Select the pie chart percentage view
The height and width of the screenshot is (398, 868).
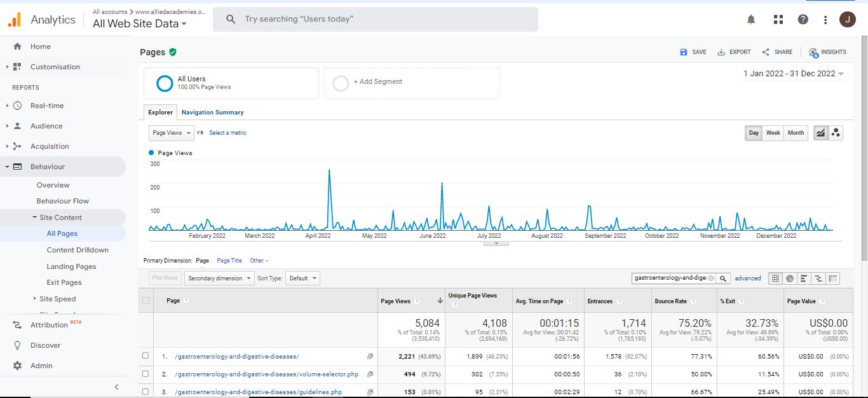789,278
